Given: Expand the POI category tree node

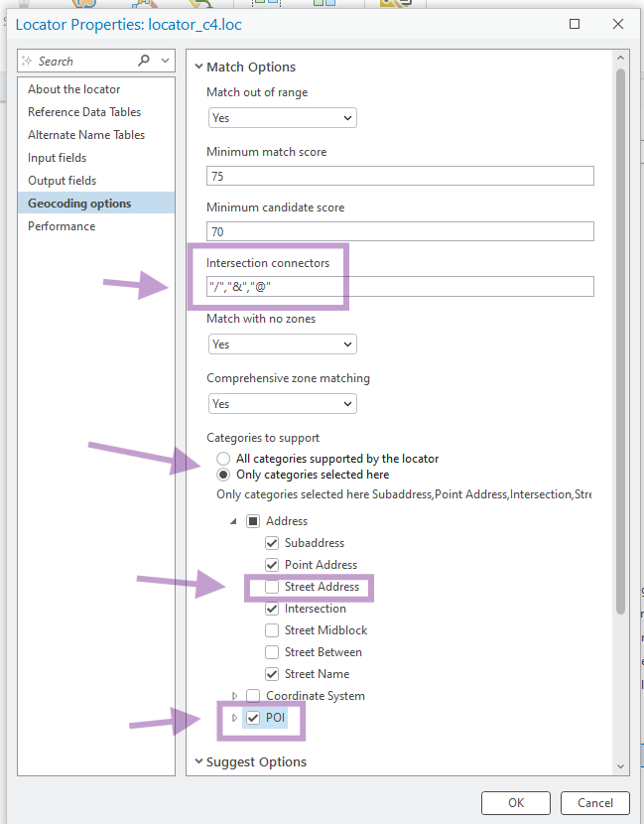Looking at the screenshot, I should click(x=234, y=718).
